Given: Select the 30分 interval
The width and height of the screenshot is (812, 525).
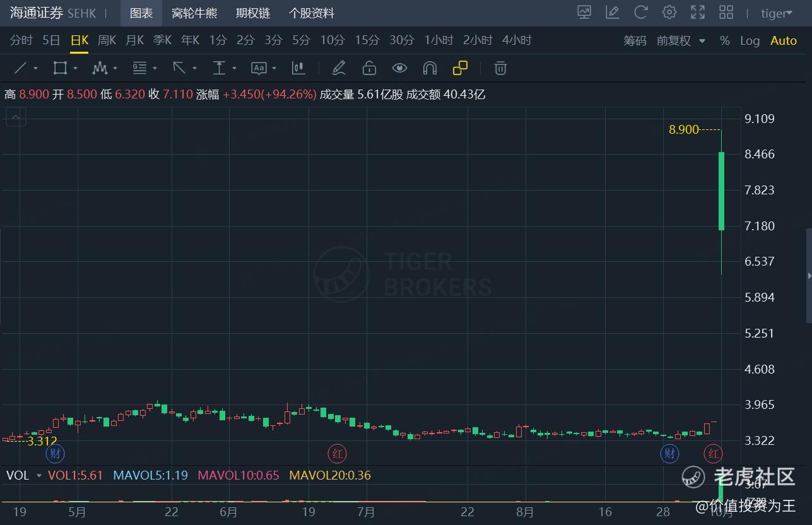Looking at the screenshot, I should coord(402,40).
